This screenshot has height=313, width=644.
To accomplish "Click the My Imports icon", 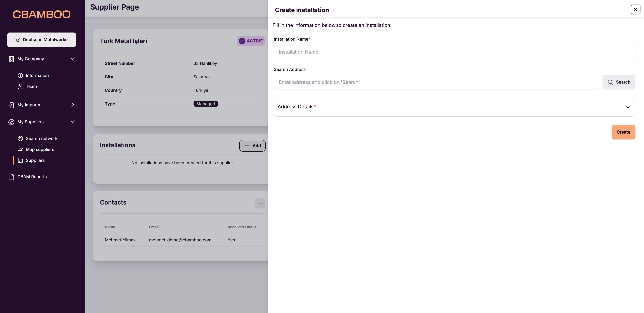I will point(11,105).
